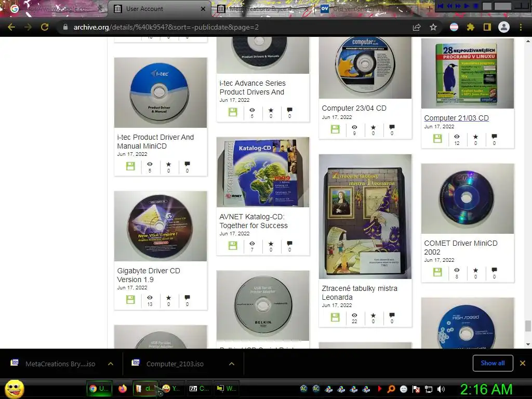Click the floppy icon on Gigabyte Driver CD card

point(130,300)
